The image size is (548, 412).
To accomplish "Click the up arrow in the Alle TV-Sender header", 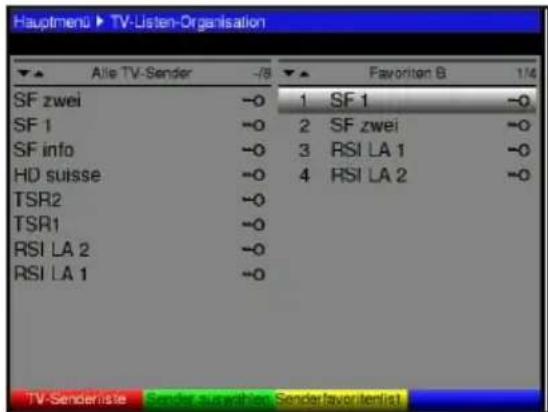I will tap(39, 74).
